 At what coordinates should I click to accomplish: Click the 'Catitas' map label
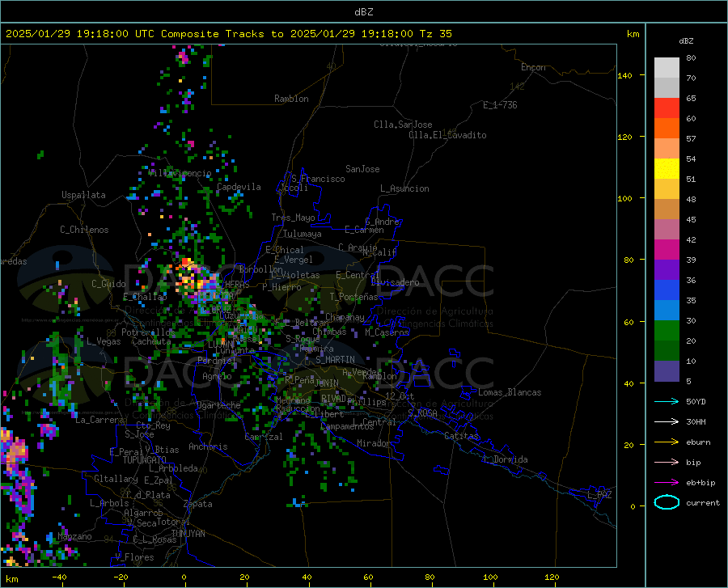click(x=462, y=436)
